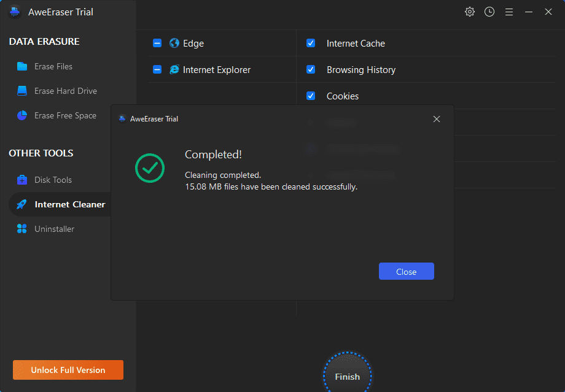Click the settings gear icon
This screenshot has width=565, height=392.
click(470, 12)
